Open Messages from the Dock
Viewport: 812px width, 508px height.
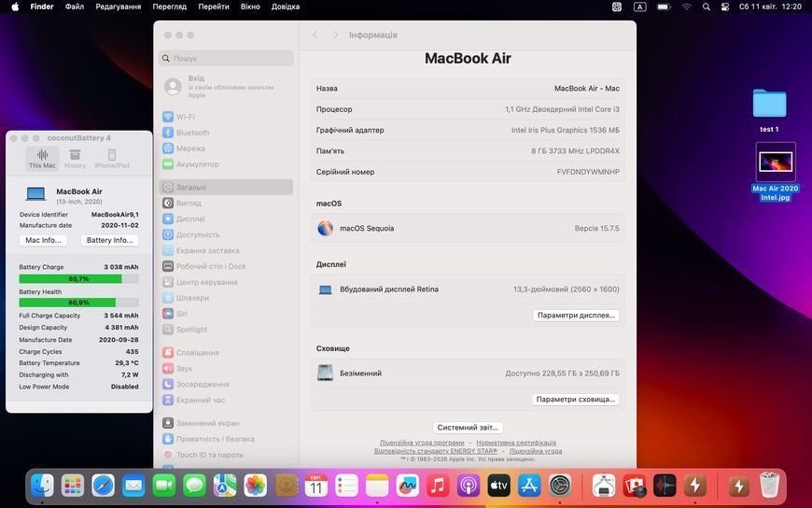click(195, 486)
